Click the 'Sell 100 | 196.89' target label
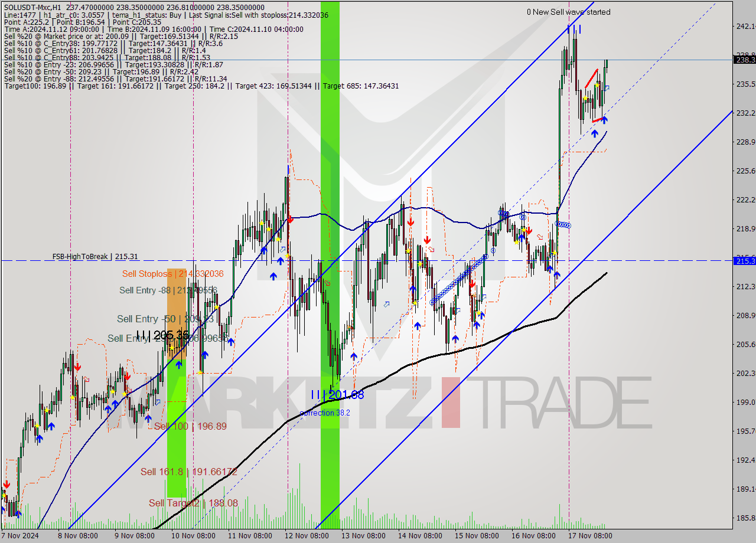 pyautogui.click(x=190, y=426)
